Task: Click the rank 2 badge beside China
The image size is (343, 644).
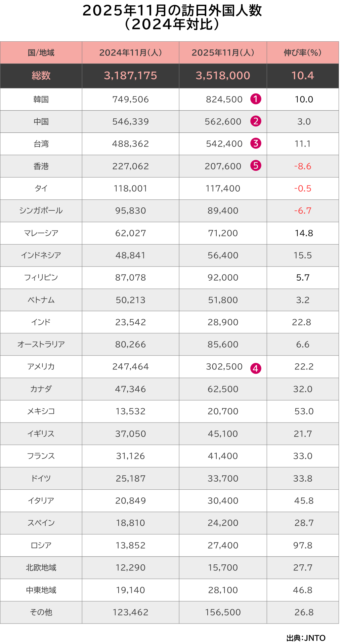Action: (x=256, y=121)
